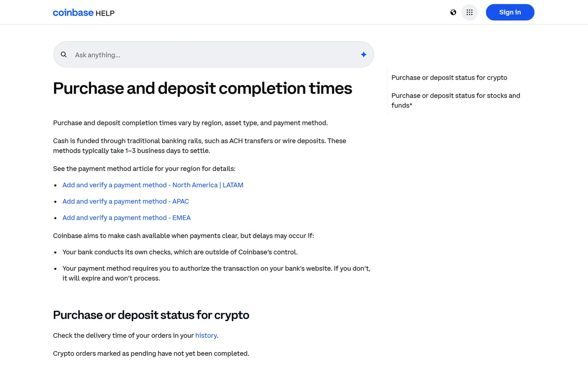Image resolution: width=588 pixels, height=368 pixels.
Task: Open North America | LATAM payment method link
Action: tap(153, 185)
